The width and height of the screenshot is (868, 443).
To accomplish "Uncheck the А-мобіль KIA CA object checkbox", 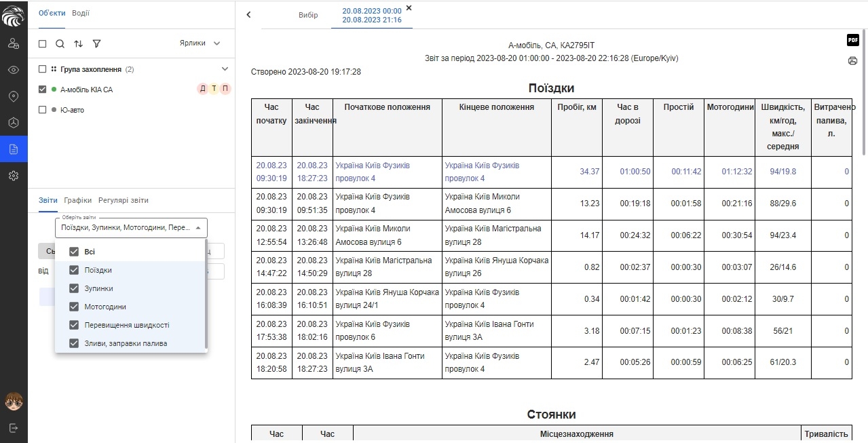I will (43, 90).
